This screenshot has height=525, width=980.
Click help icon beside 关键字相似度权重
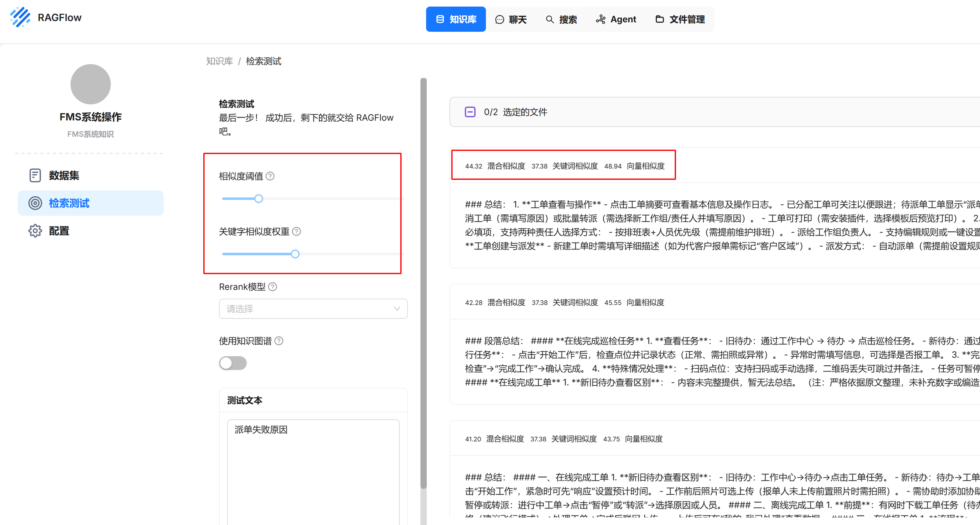[296, 231]
